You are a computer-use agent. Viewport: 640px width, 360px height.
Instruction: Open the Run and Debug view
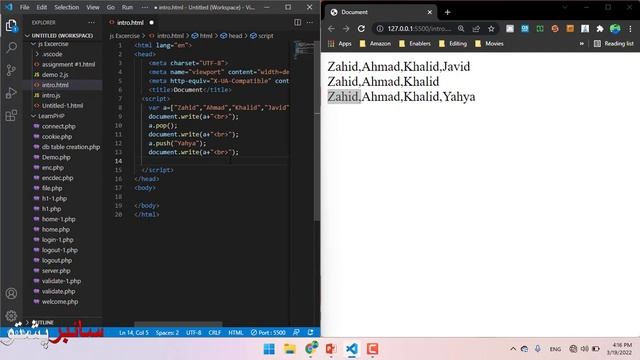(x=11, y=93)
